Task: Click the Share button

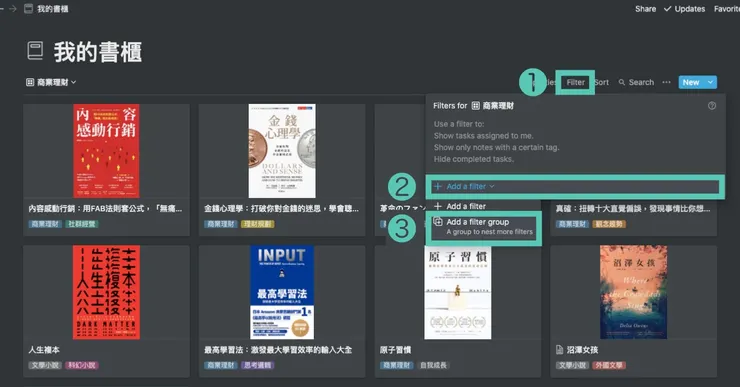Action: click(645, 8)
